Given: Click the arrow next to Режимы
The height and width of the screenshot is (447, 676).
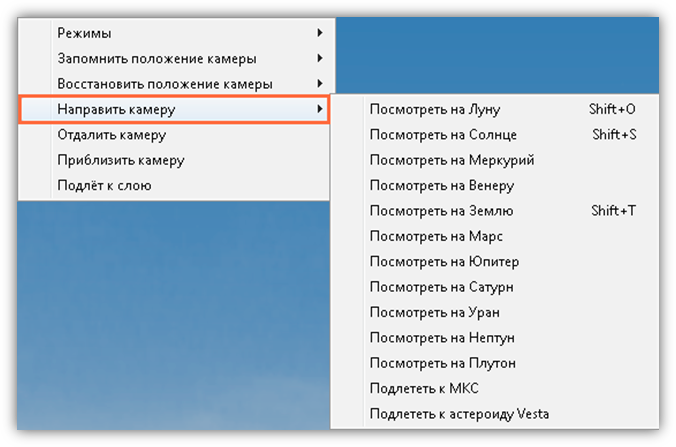Looking at the screenshot, I should click(319, 33).
